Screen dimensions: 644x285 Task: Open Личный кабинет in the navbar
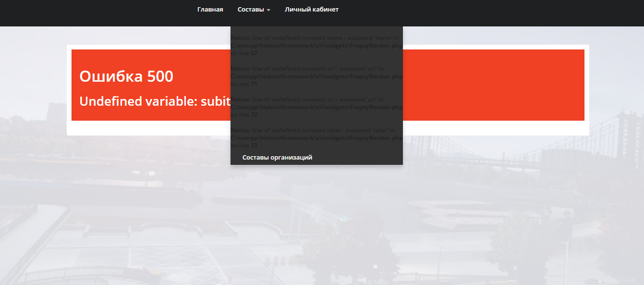tap(312, 10)
